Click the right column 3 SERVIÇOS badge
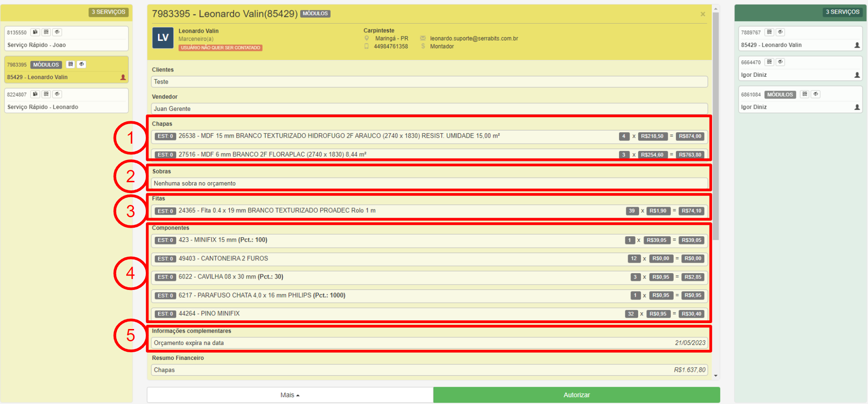Image resolution: width=868 pixels, height=404 pixels. point(843,12)
